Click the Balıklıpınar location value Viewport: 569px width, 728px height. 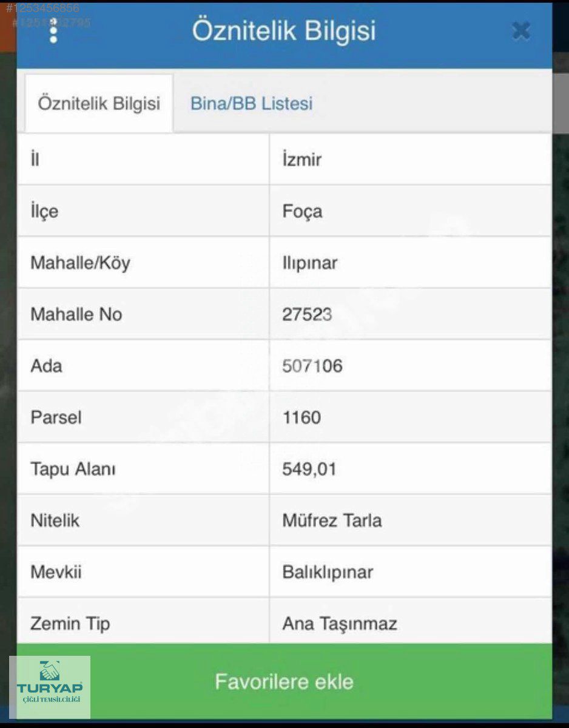[x=328, y=572]
